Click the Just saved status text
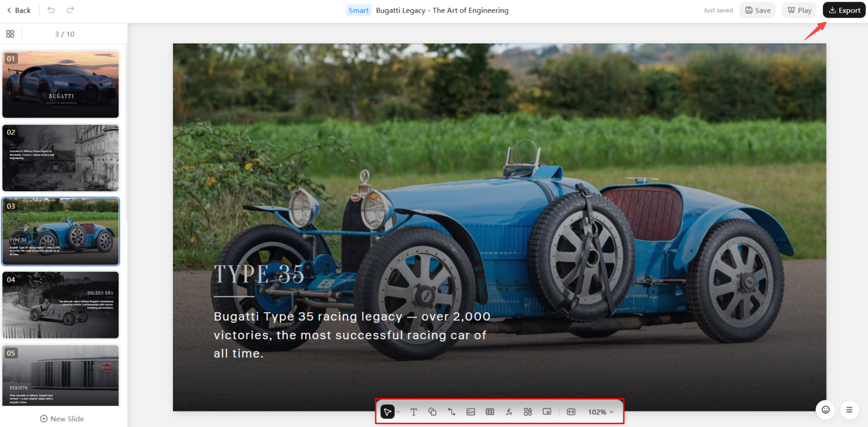This screenshot has height=427, width=868. pos(718,11)
